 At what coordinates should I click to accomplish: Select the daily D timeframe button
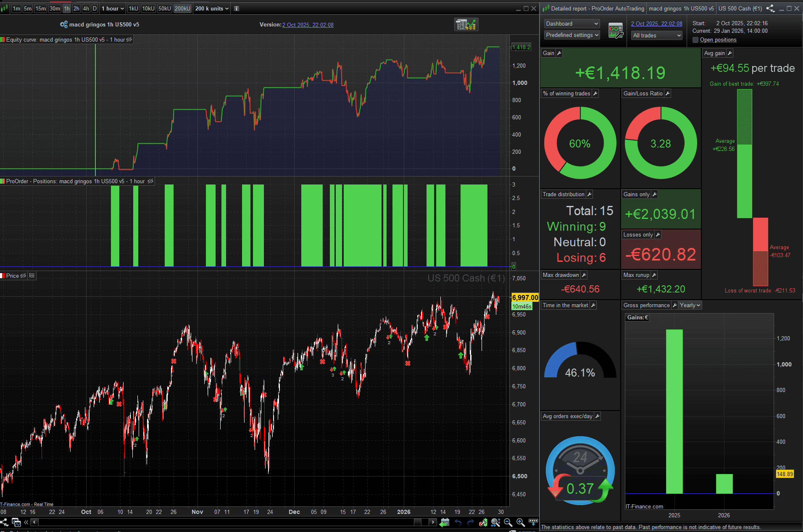[95, 8]
